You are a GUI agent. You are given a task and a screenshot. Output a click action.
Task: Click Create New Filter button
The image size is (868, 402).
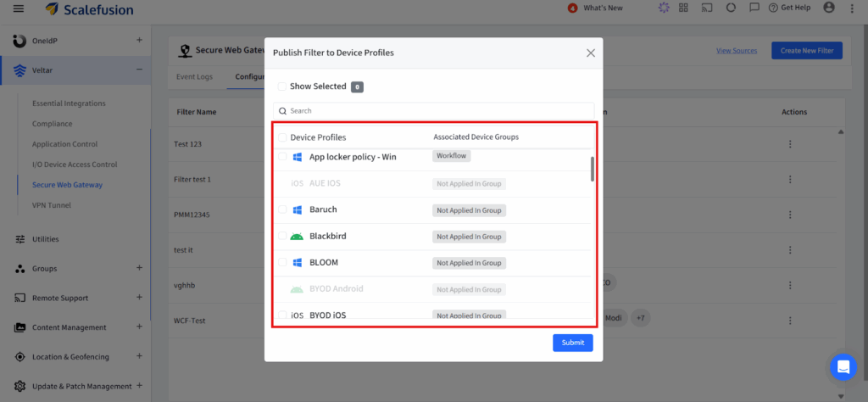tap(807, 50)
